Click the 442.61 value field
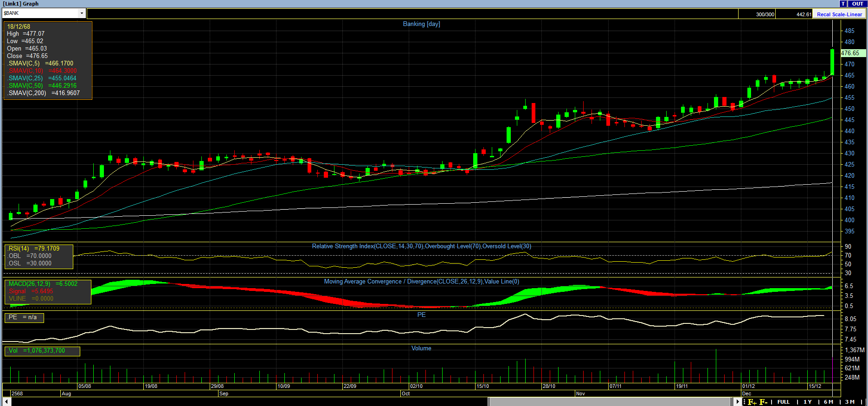 794,14
